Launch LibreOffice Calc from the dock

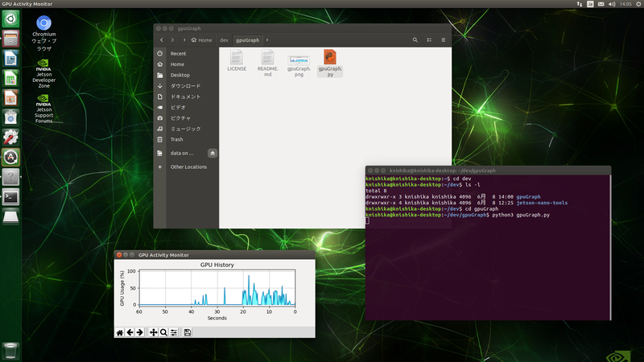click(10, 78)
